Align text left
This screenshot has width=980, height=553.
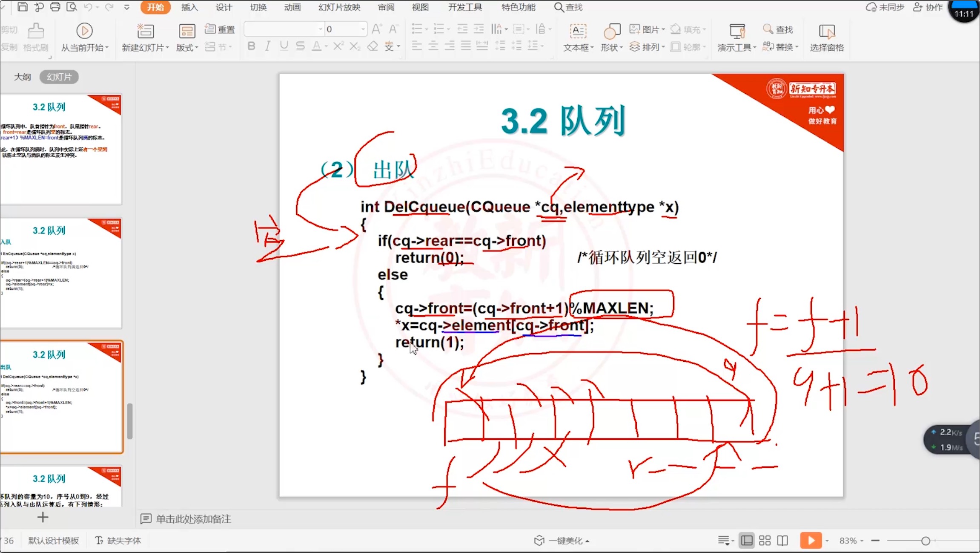[417, 46]
